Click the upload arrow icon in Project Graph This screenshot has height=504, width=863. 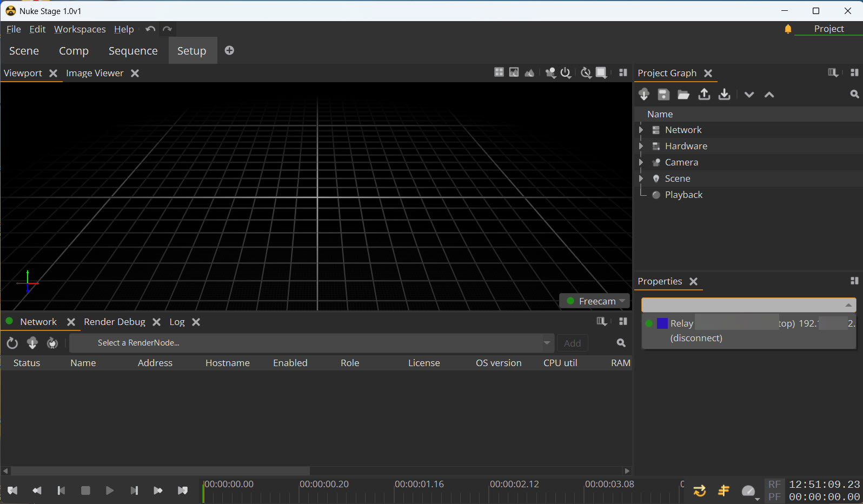[x=704, y=95]
